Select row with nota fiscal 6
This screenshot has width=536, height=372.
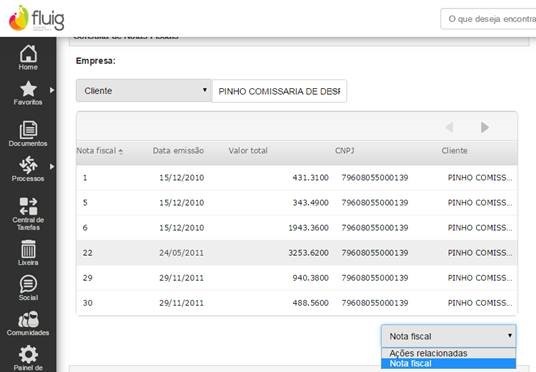(x=297, y=228)
